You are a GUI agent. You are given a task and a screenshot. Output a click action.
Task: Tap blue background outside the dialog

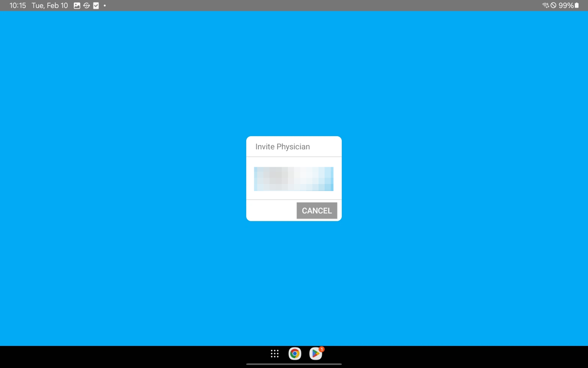point(131,210)
